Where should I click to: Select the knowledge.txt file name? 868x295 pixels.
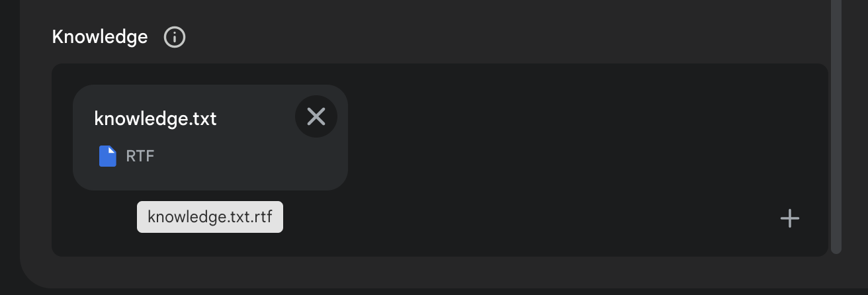(155, 119)
